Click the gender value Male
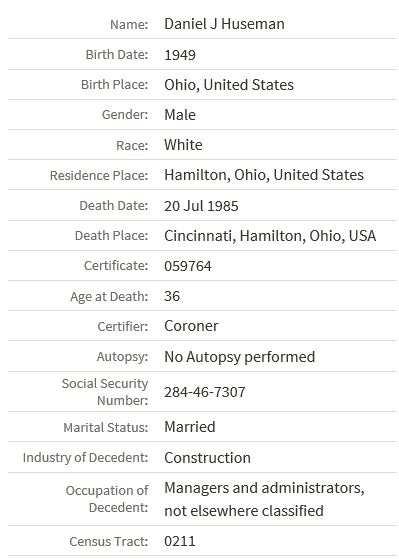399x559 pixels. (180, 115)
